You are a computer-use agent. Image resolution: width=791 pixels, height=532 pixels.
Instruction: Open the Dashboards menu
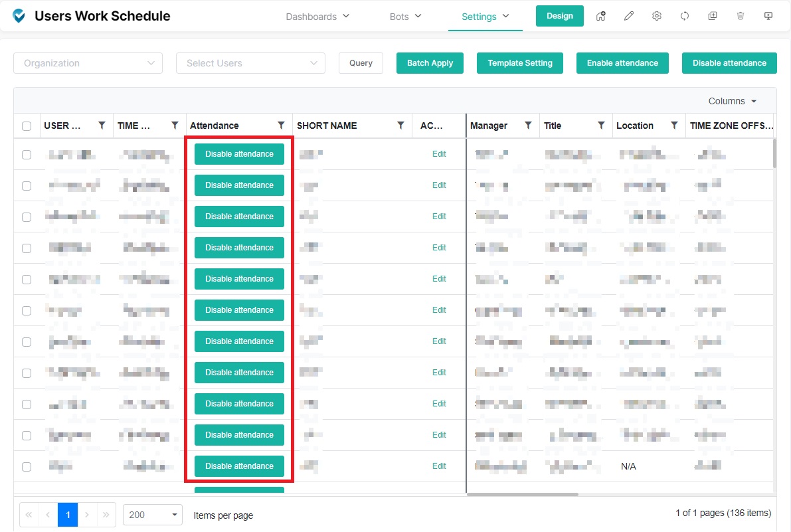tap(317, 17)
